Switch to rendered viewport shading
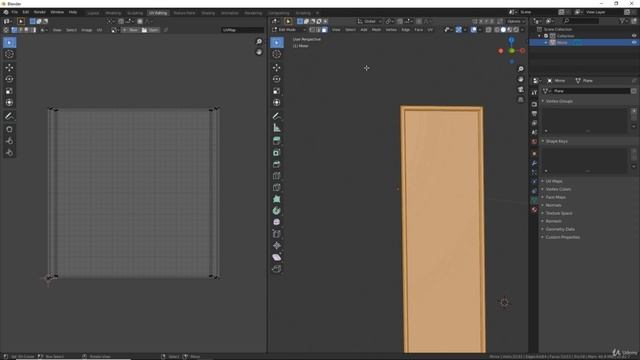The height and width of the screenshot is (360, 640). (516, 30)
